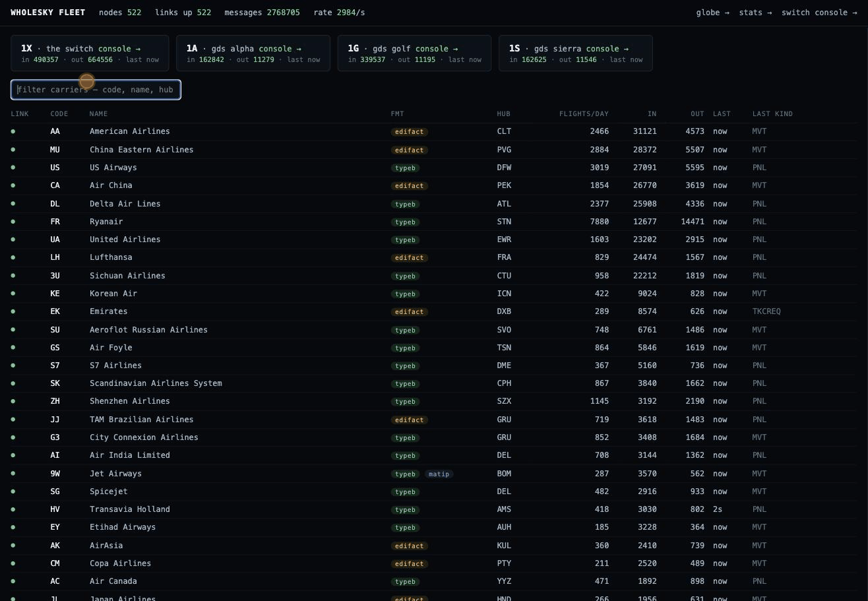
Task: Click the edifact badge for American Airlines
Action: (409, 132)
